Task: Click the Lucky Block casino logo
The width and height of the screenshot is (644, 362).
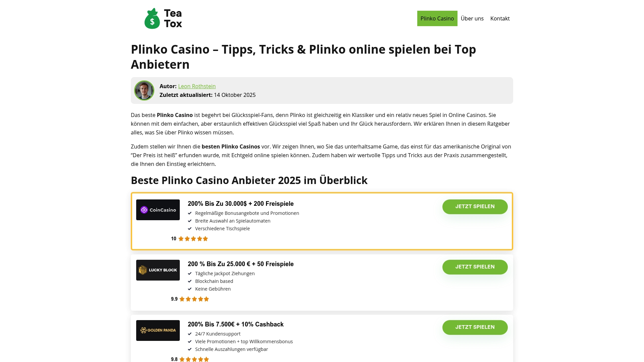Action: click(x=158, y=270)
